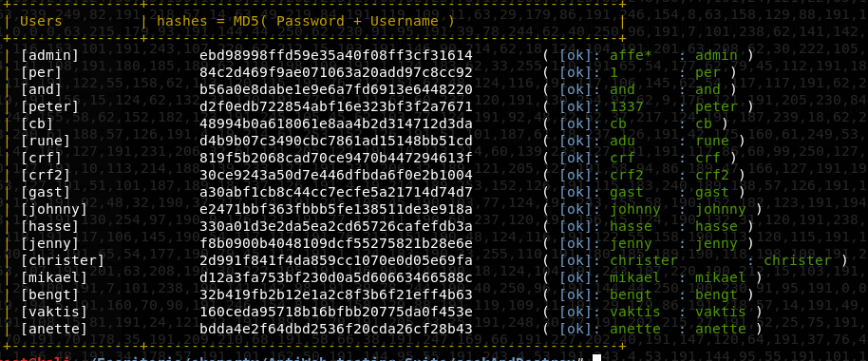Click hash 160ceda95718b16bfbb20775da0f453e

coord(336,313)
